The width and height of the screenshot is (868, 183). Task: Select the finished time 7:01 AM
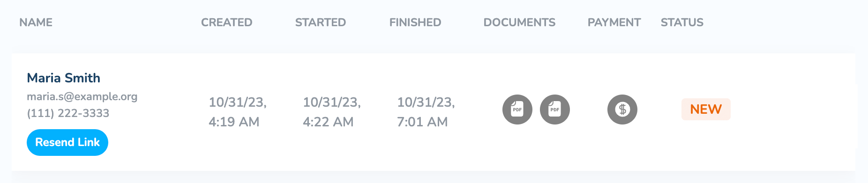click(x=422, y=122)
